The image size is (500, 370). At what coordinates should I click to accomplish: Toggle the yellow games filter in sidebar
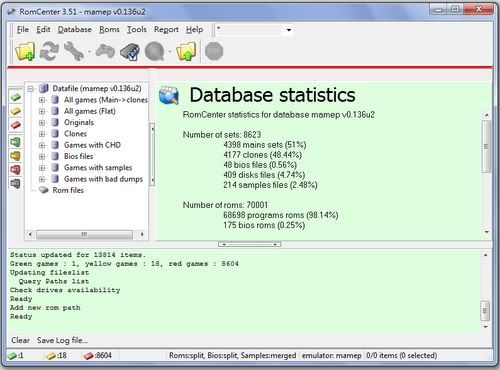[15, 111]
